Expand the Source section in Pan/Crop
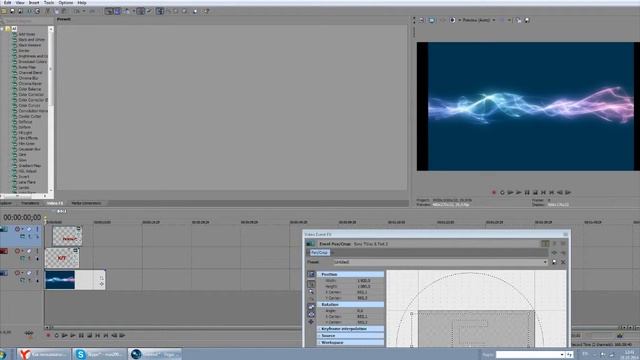Screen dimensions: 640x360 (x=319, y=336)
